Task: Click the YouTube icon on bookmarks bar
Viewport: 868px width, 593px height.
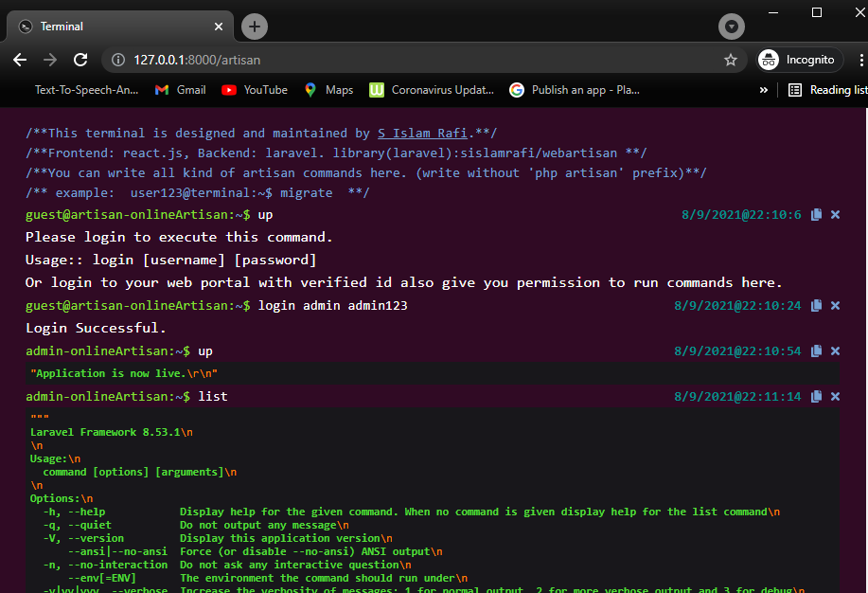Action: click(x=229, y=89)
